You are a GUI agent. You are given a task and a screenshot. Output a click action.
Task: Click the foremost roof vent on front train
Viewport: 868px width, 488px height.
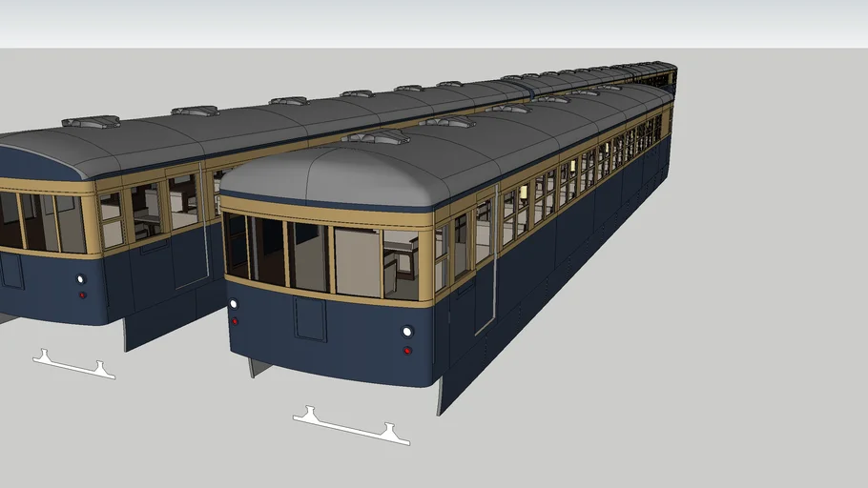tap(375, 137)
